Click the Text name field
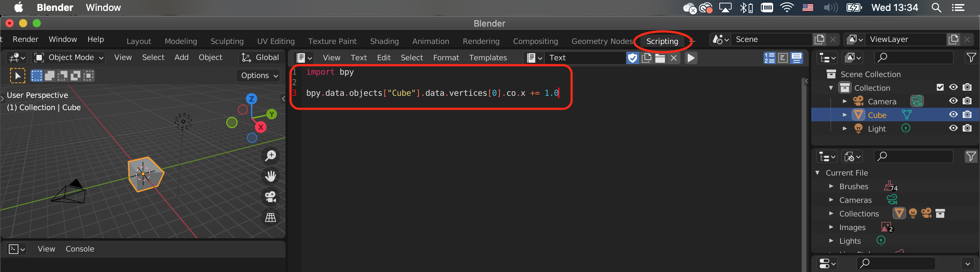The width and height of the screenshot is (980, 272). [585, 58]
